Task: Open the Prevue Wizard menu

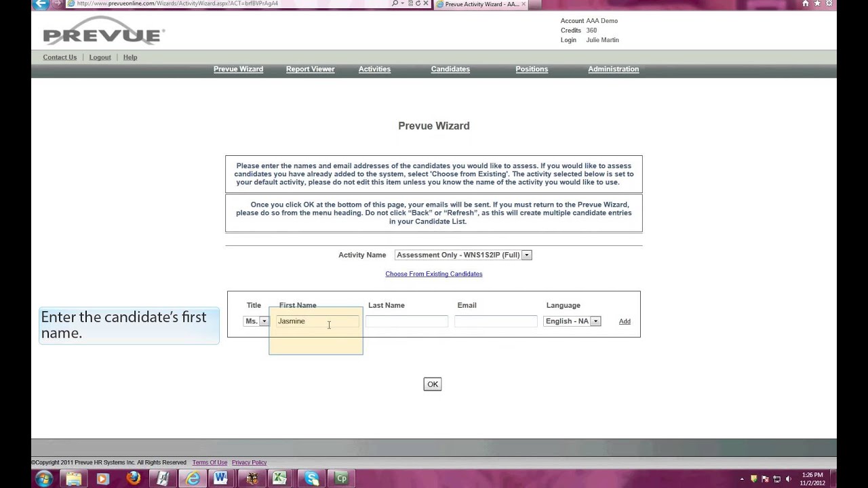Action: pyautogui.click(x=238, y=69)
